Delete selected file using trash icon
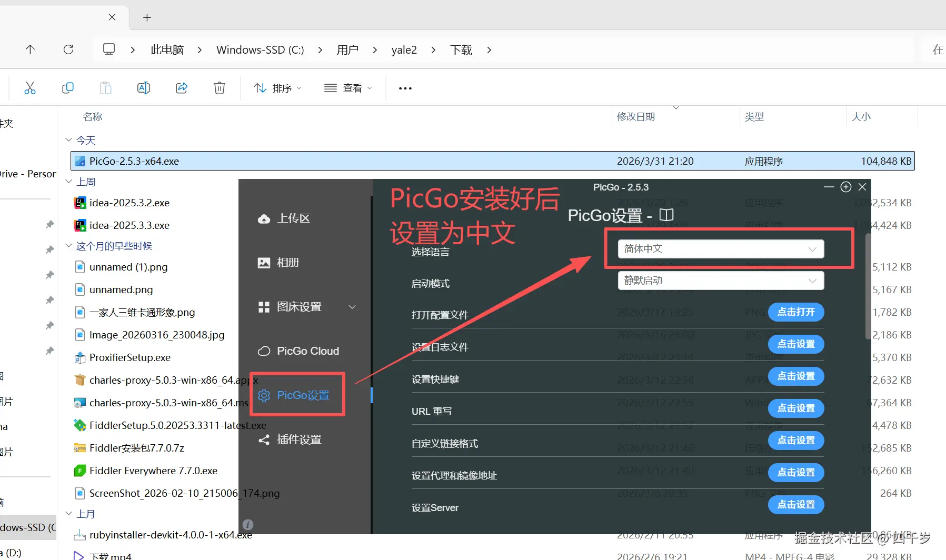The width and height of the screenshot is (946, 560). coord(220,87)
